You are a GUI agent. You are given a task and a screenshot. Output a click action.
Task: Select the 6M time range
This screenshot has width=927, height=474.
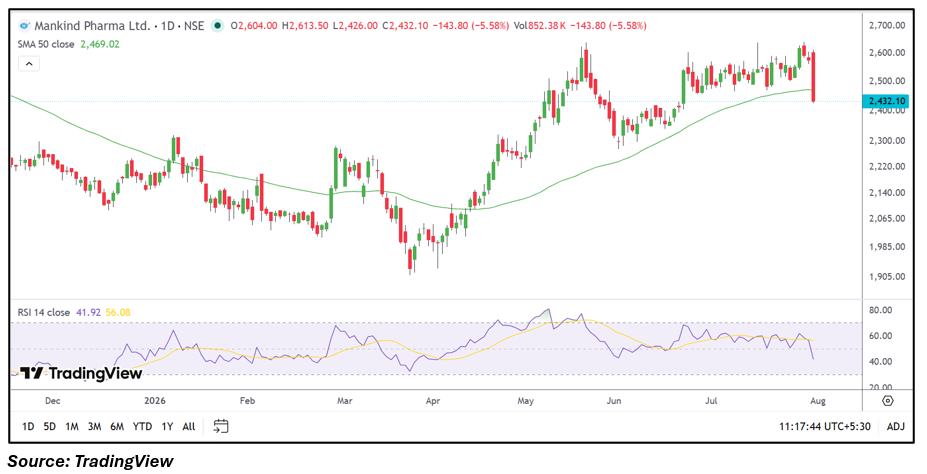117,426
